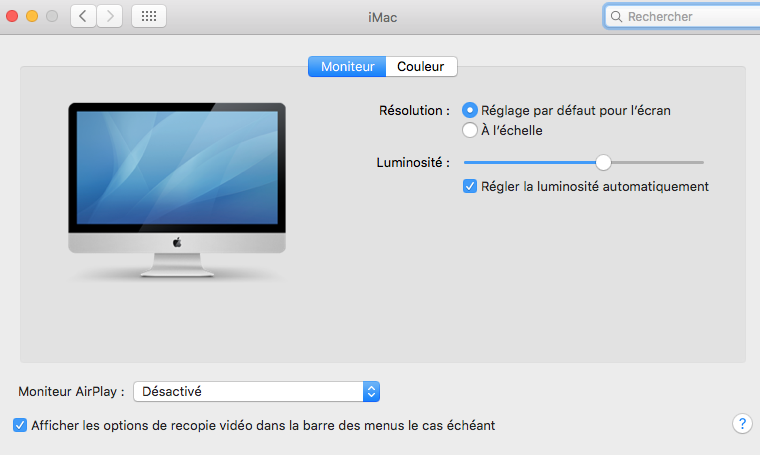
Task: Open the Moniteur AirPlay dropdown
Action: pyautogui.click(x=256, y=392)
